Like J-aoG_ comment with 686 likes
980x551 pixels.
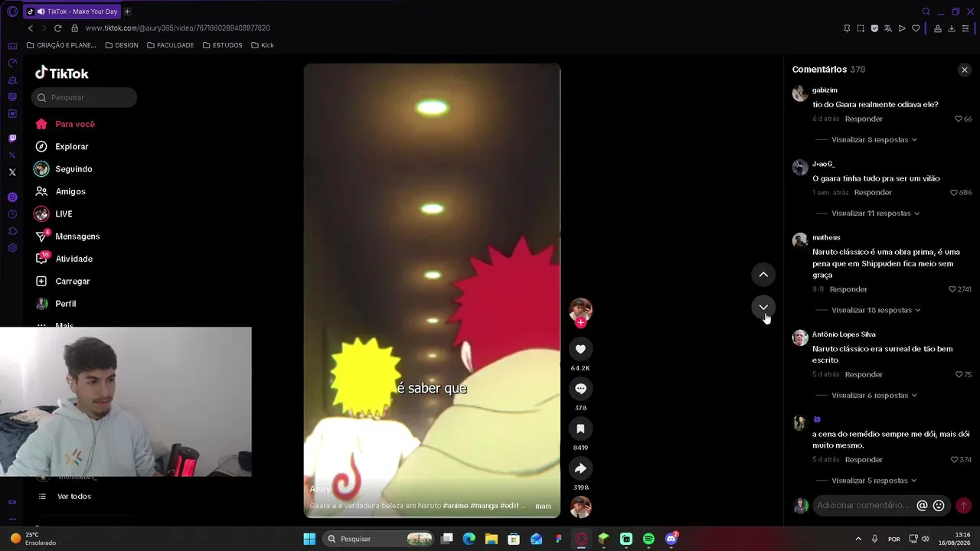(954, 193)
